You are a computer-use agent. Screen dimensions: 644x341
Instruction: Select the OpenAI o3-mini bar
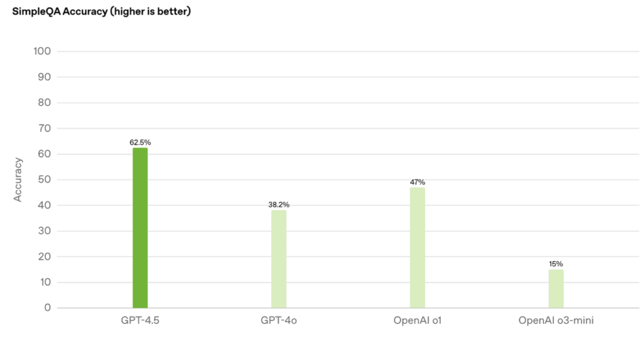(x=556, y=288)
